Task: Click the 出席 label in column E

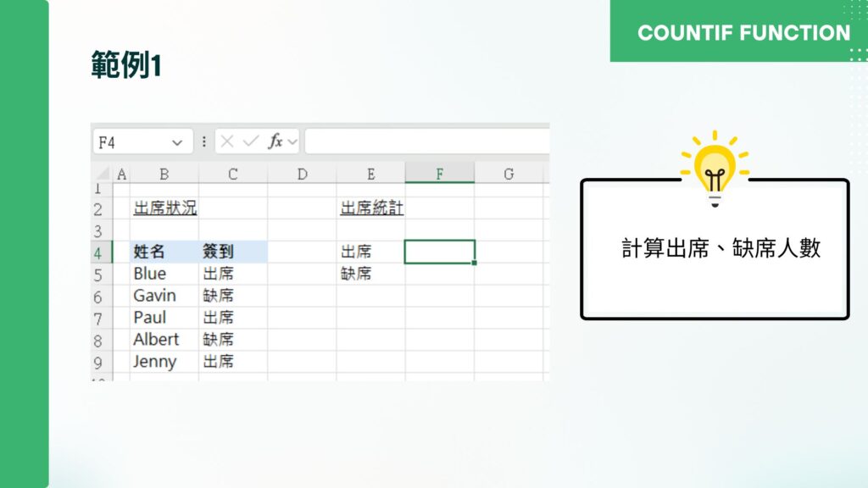Action: click(371, 252)
